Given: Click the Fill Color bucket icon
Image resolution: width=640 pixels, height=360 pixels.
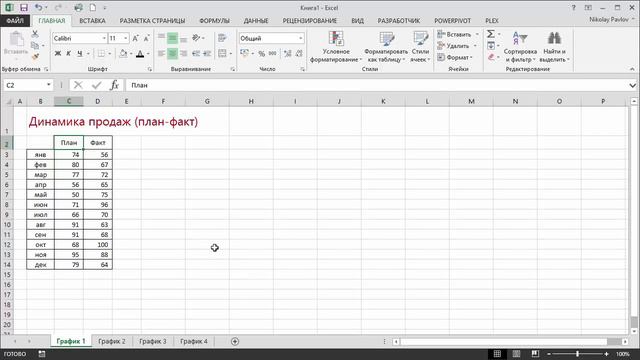Looking at the screenshot, I should [x=123, y=53].
